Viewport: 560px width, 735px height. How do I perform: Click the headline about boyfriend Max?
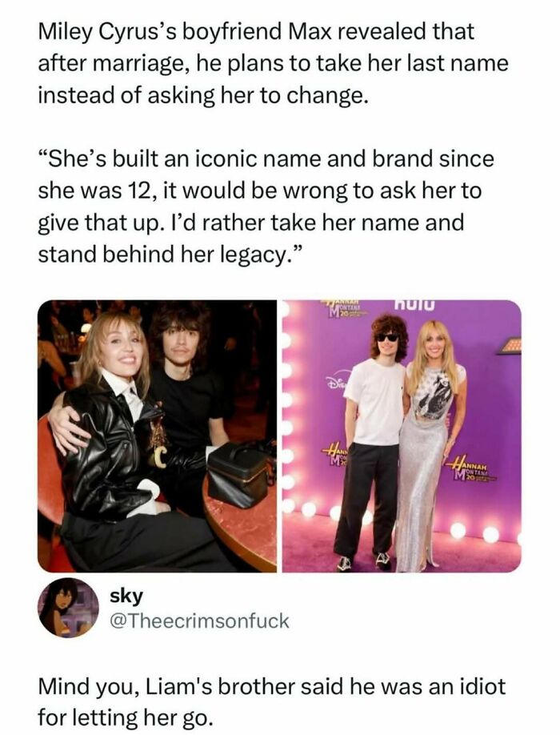pos(273,63)
